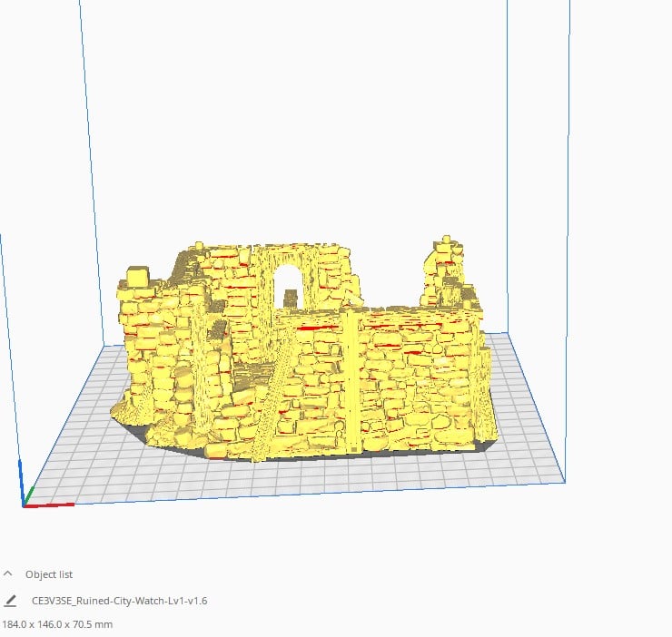Select the CE3V3SE_Ruined-City-Watch-Lv1-v1.6 job name
Viewport: 672px width, 637px height.
pyautogui.click(x=120, y=601)
